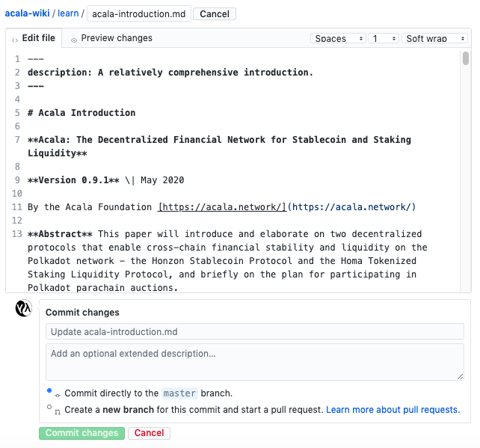The height and width of the screenshot is (448, 480).
Task: Click the eye icon next to Preview changes
Action: point(74,40)
